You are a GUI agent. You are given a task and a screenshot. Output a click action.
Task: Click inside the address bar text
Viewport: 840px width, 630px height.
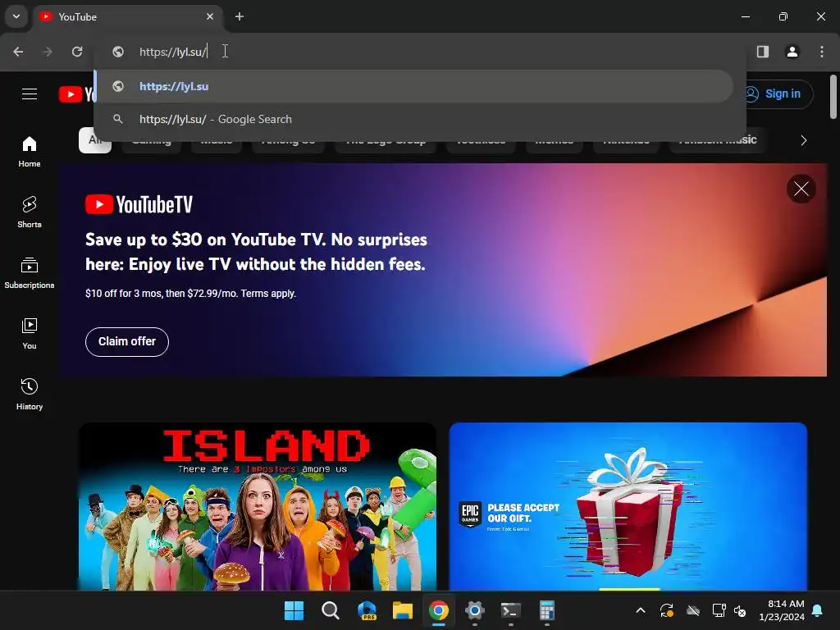click(173, 52)
